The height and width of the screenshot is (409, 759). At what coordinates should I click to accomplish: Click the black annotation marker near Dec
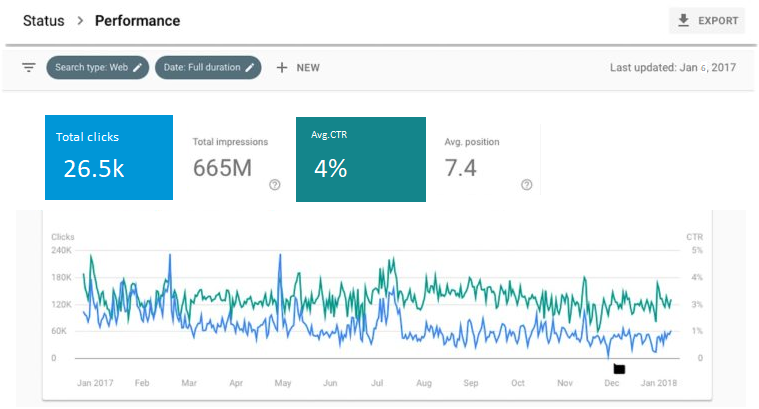(618, 369)
